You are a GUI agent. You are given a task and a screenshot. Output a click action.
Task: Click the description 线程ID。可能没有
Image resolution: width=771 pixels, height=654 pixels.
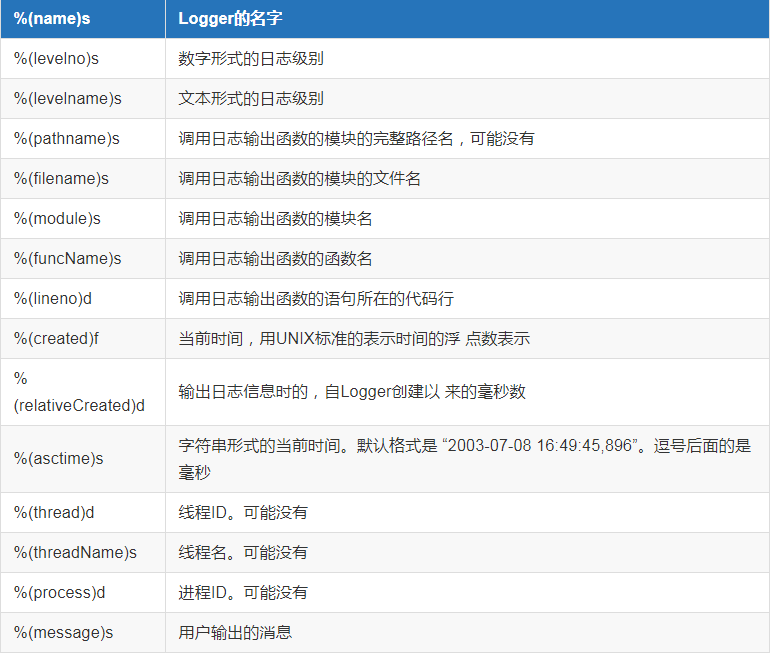(243, 512)
